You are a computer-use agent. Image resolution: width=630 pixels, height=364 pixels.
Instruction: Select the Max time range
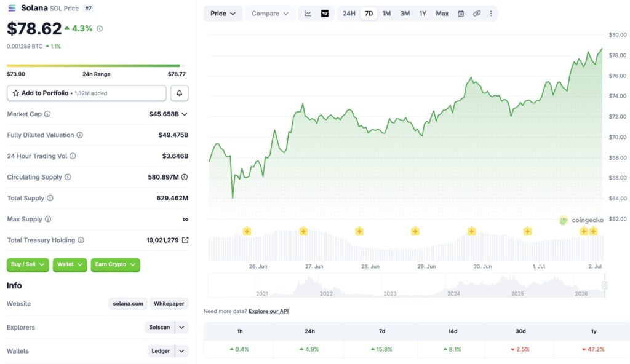pyautogui.click(x=442, y=14)
